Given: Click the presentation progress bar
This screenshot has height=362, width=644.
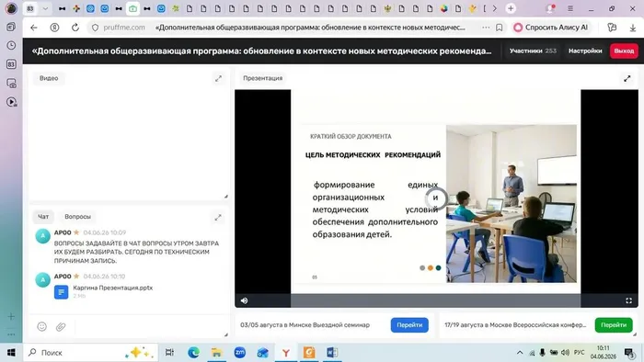Looking at the screenshot, I should (435, 300).
